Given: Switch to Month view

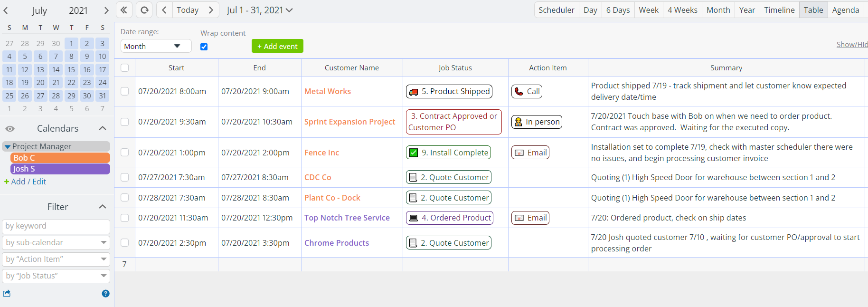Looking at the screenshot, I should click(718, 10).
